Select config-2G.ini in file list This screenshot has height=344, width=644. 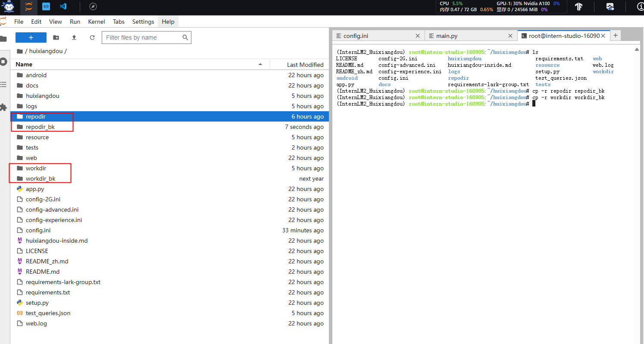[170, 199]
